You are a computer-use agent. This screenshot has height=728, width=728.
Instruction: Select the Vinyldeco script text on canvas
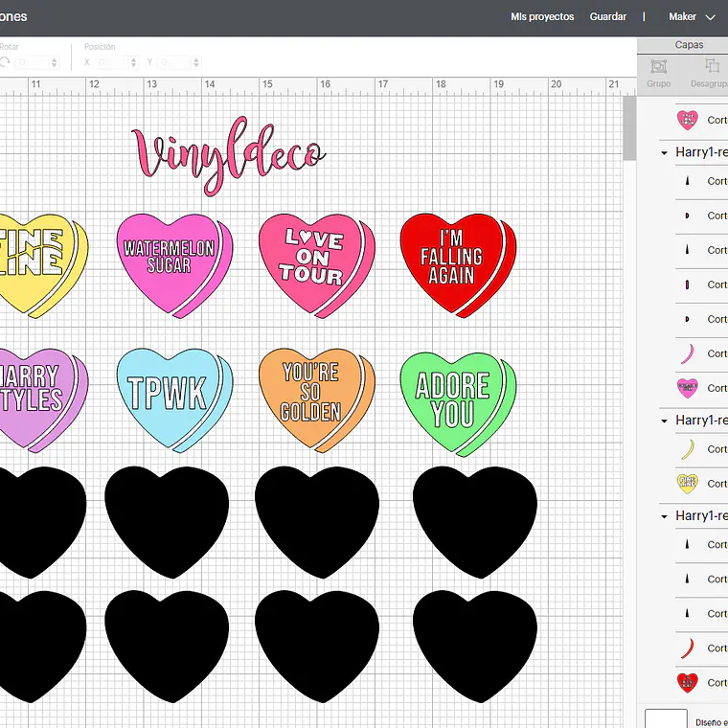(x=229, y=155)
